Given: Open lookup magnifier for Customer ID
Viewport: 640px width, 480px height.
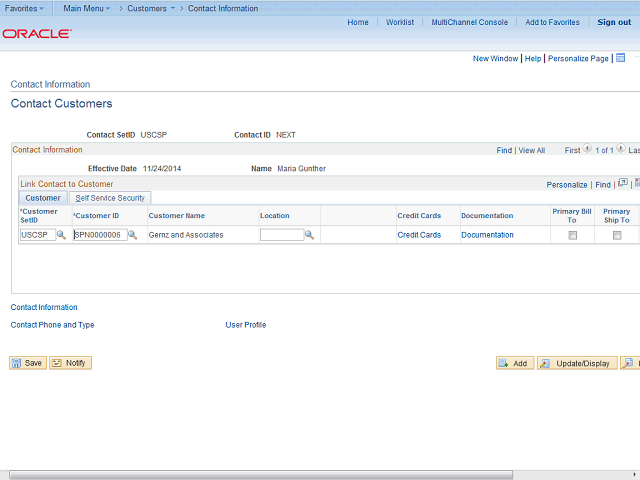Looking at the screenshot, I should point(133,235).
